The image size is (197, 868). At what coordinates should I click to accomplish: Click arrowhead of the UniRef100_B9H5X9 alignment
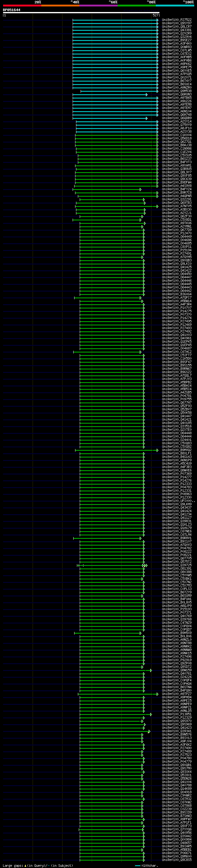tap(140, 633)
